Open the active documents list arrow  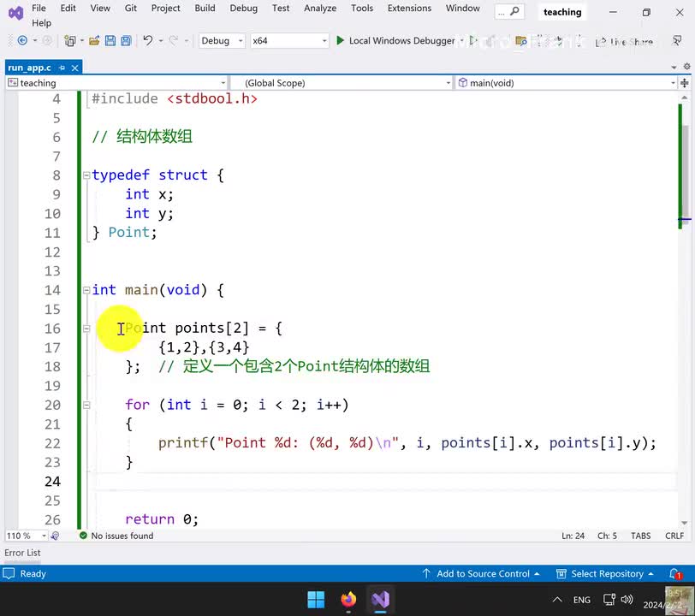click(674, 67)
